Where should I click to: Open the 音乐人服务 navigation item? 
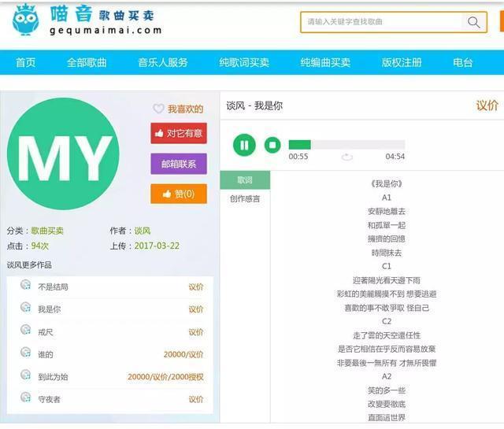pos(163,62)
